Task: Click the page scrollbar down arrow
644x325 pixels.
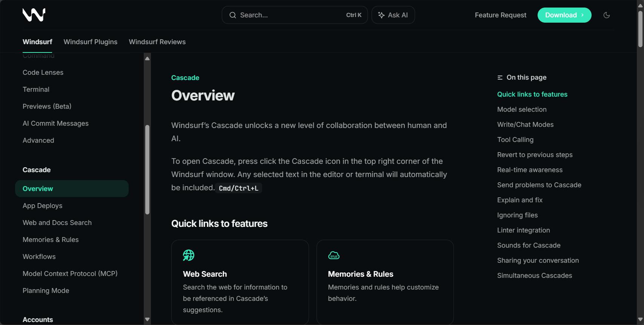Action: 640,320
